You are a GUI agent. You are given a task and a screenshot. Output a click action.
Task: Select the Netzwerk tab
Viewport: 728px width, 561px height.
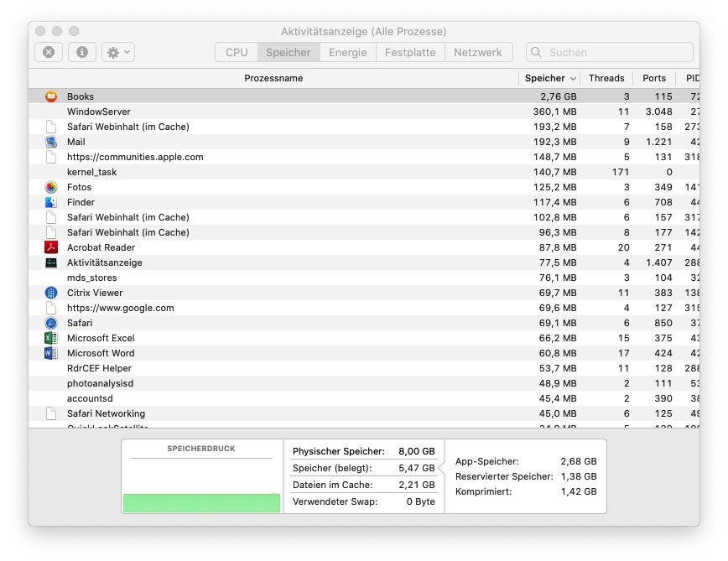[x=478, y=52]
